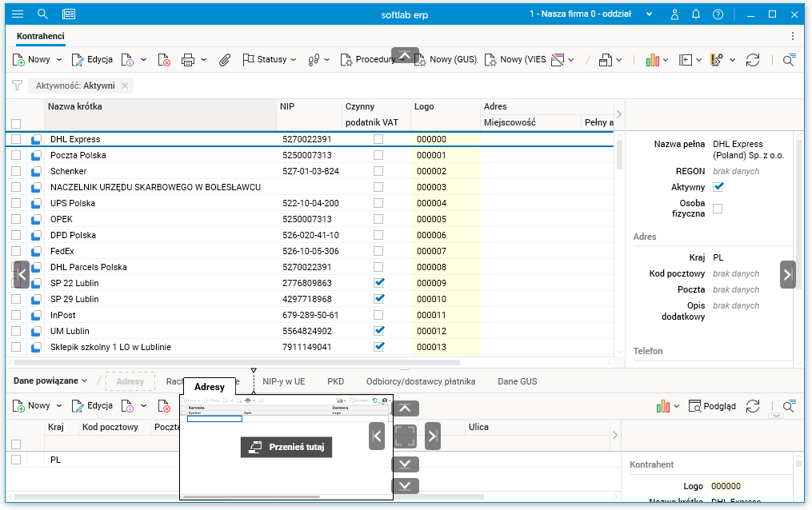Switch to the PKD tab
812x510 pixels.
pyautogui.click(x=335, y=381)
